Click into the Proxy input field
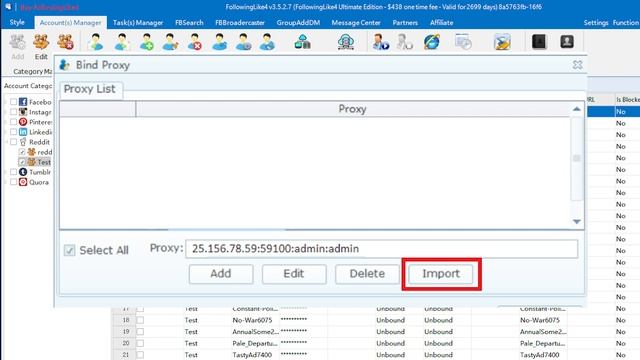Image resolution: width=640 pixels, height=360 pixels. click(x=382, y=249)
